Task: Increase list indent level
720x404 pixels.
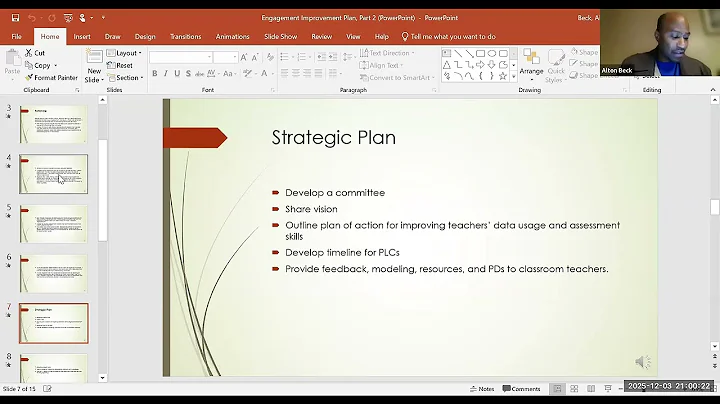Action: click(333, 57)
